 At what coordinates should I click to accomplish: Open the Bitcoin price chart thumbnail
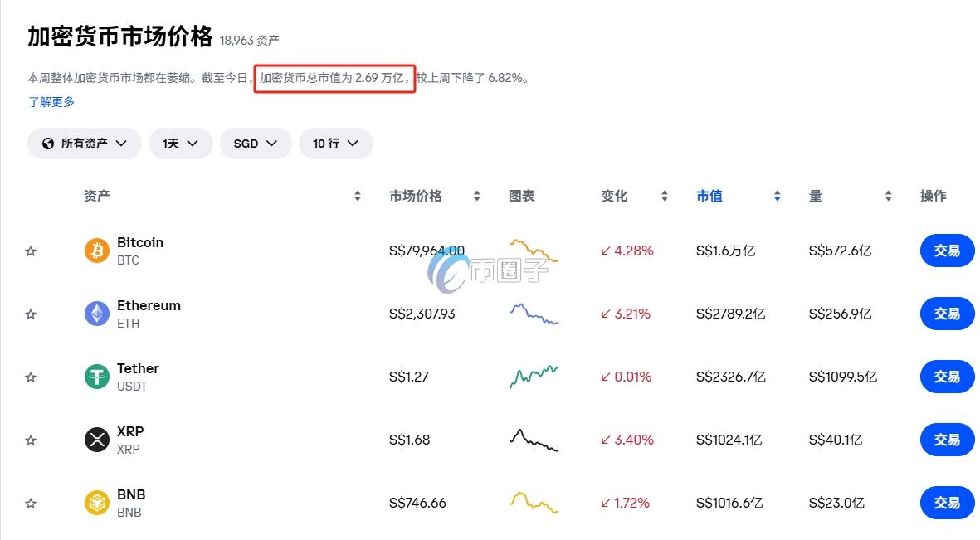click(x=534, y=250)
